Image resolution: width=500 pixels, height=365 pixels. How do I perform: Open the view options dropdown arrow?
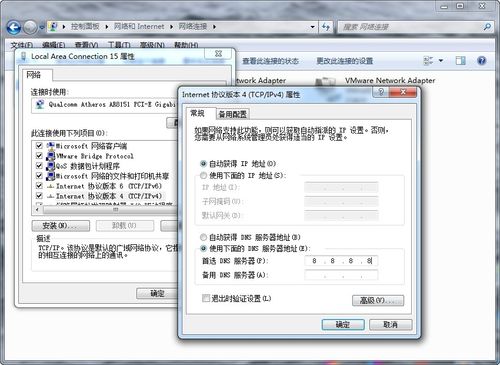441,61
